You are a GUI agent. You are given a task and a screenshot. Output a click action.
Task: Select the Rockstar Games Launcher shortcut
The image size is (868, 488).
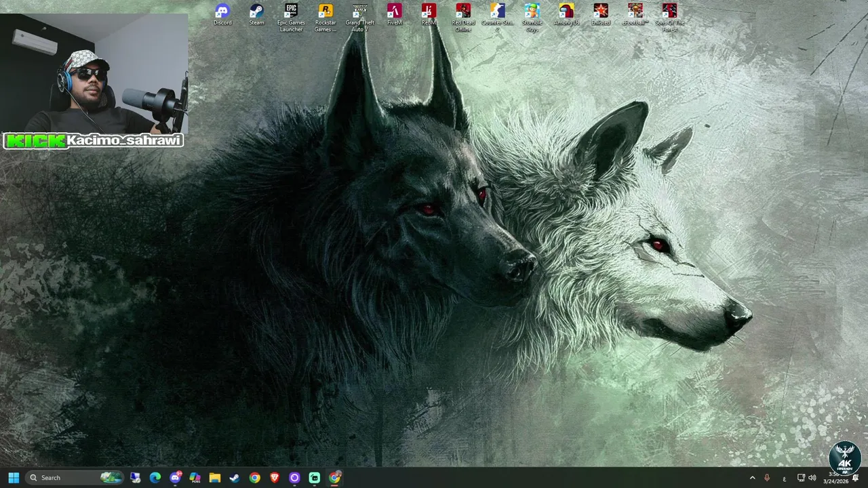[325, 18]
